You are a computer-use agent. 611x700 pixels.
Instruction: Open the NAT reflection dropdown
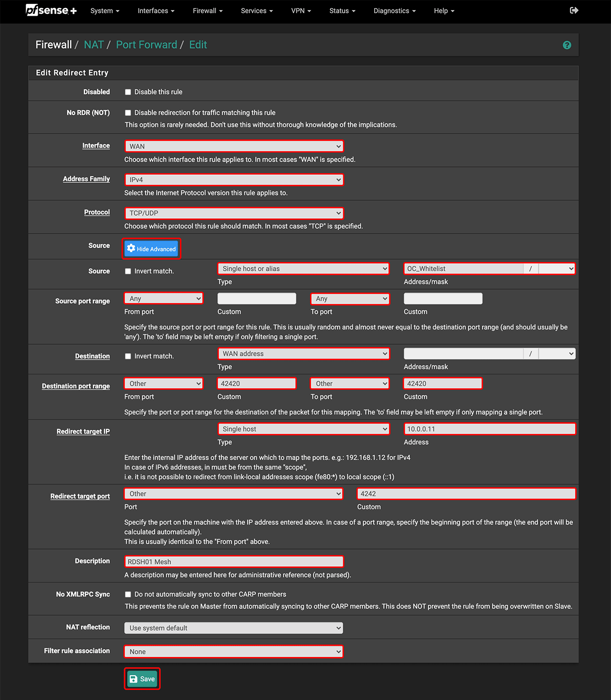233,628
